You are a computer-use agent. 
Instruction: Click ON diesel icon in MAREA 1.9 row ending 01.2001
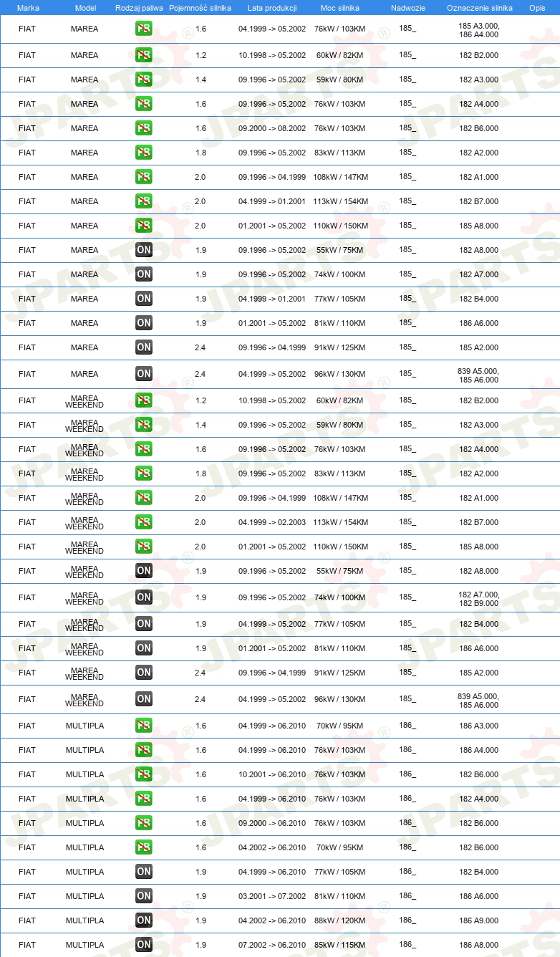(x=144, y=299)
